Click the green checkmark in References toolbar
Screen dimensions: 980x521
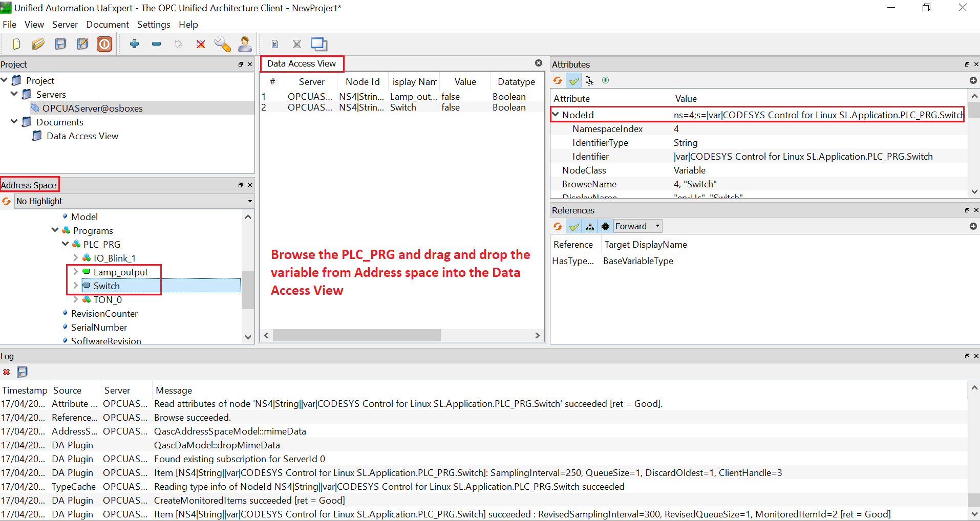[574, 226]
